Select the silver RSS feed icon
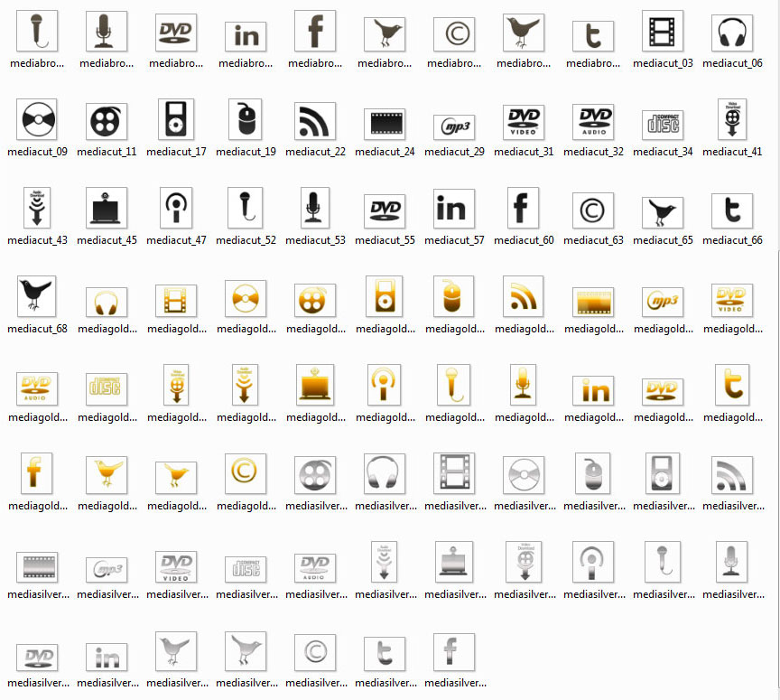Image resolution: width=780 pixels, height=700 pixels. click(x=732, y=475)
